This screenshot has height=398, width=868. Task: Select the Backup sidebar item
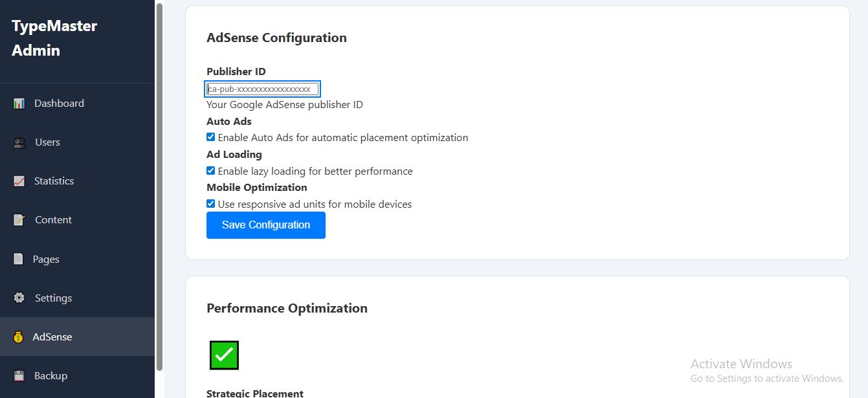point(50,375)
